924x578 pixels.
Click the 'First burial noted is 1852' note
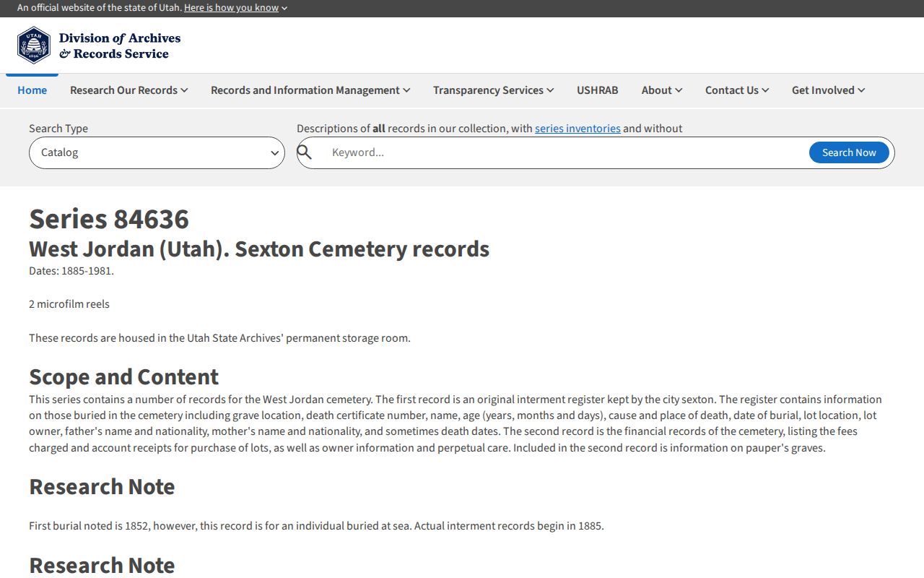[316, 526]
